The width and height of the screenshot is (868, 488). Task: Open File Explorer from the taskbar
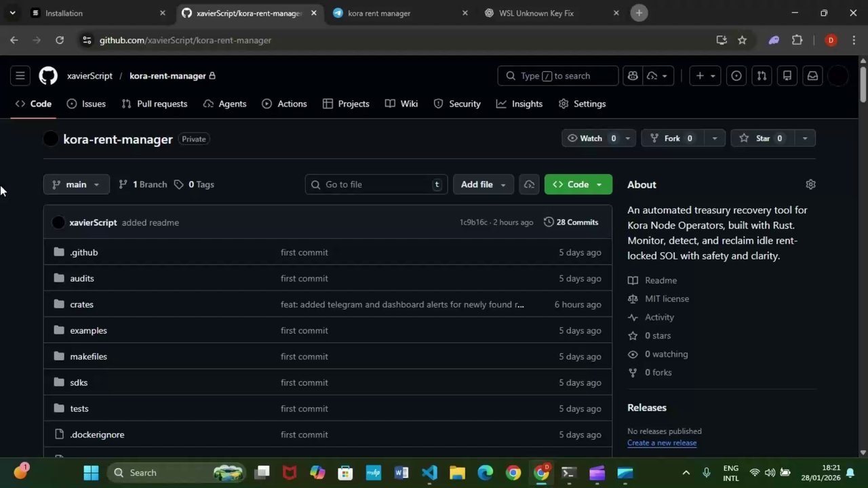coord(457,472)
